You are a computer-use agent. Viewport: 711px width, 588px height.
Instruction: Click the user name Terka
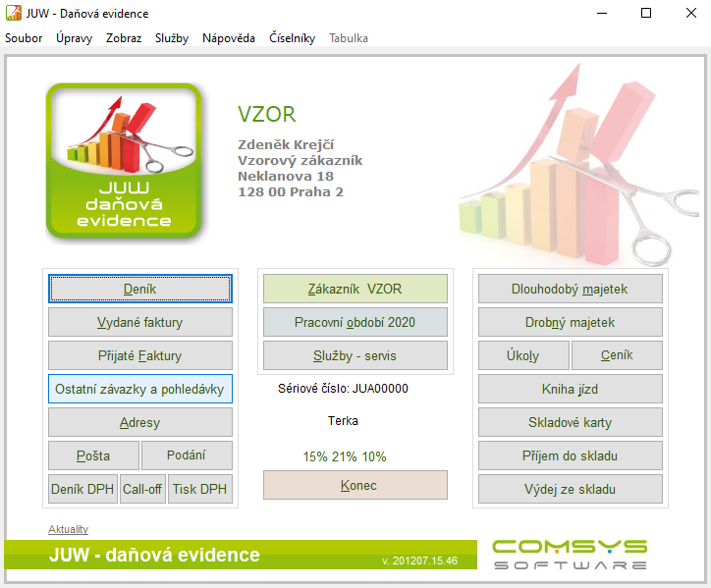tap(343, 421)
